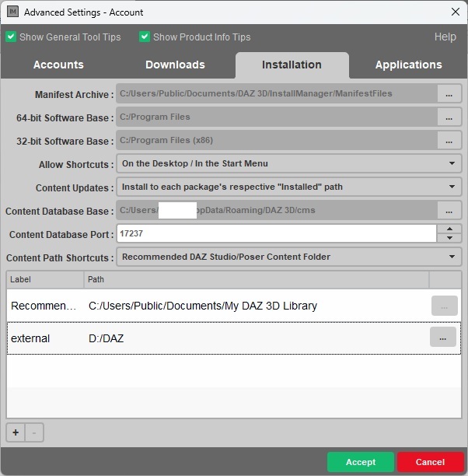Switch to the Applications tab
Screen dimensions: 468x476
408,65
